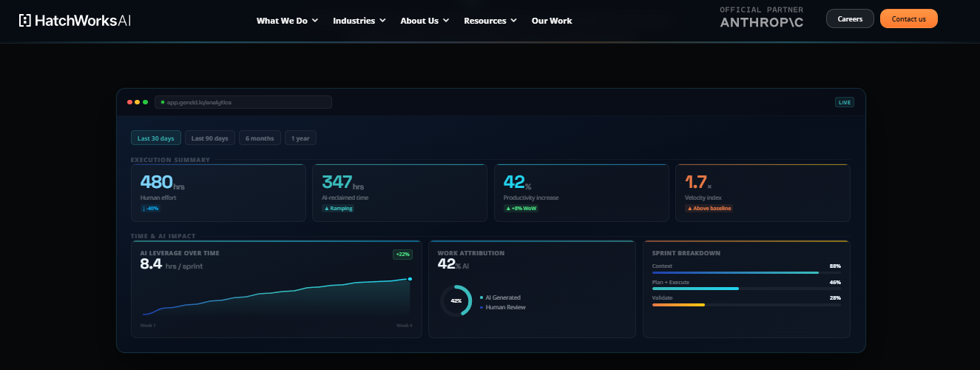Click the Ramping status badge
This screenshot has height=370, width=980.
point(338,209)
